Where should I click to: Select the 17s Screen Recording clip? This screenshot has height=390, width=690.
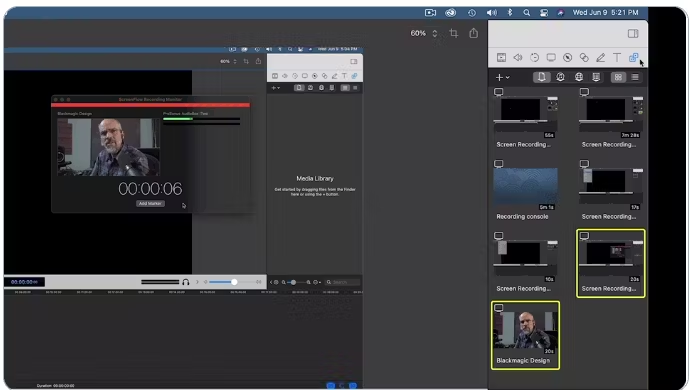[x=610, y=190]
